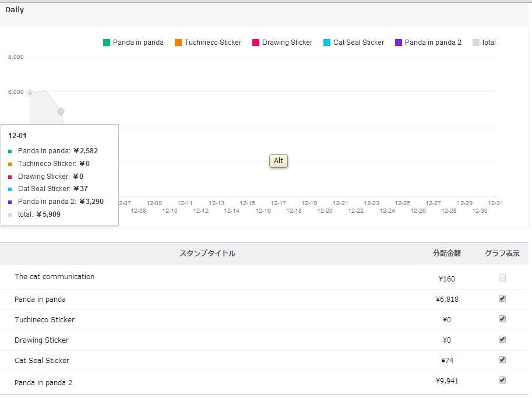Click the second gray data point on chart
This screenshot has height=398, width=532.
(x=61, y=111)
